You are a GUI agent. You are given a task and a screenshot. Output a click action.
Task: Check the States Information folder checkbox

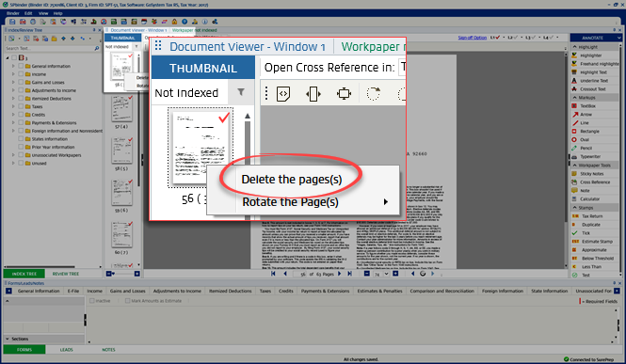coord(21,139)
